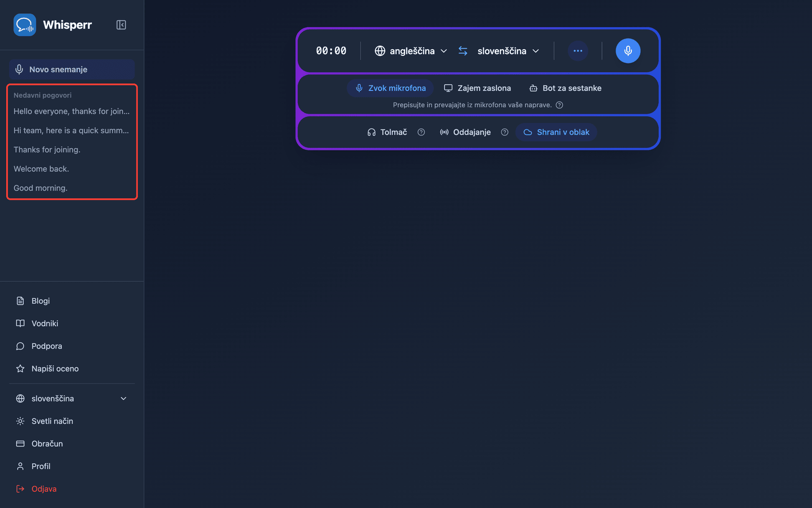Open the slovenščina target language dropdown in recorder
The height and width of the screenshot is (508, 812).
[508, 51]
